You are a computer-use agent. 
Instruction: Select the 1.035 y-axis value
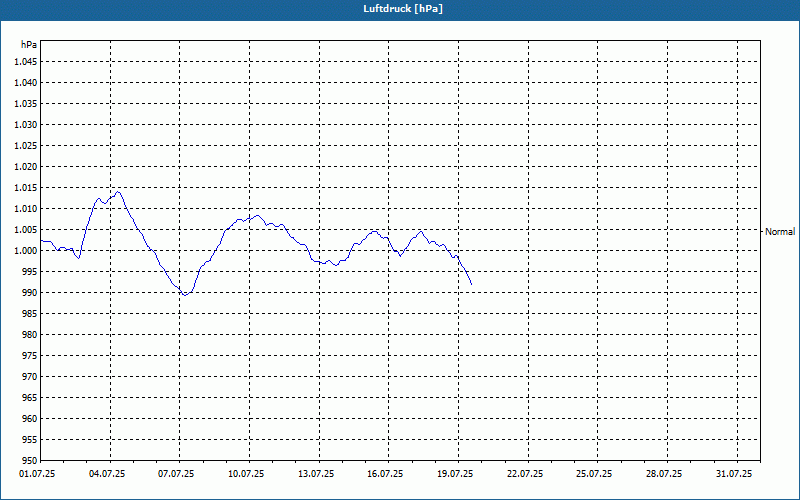point(26,104)
